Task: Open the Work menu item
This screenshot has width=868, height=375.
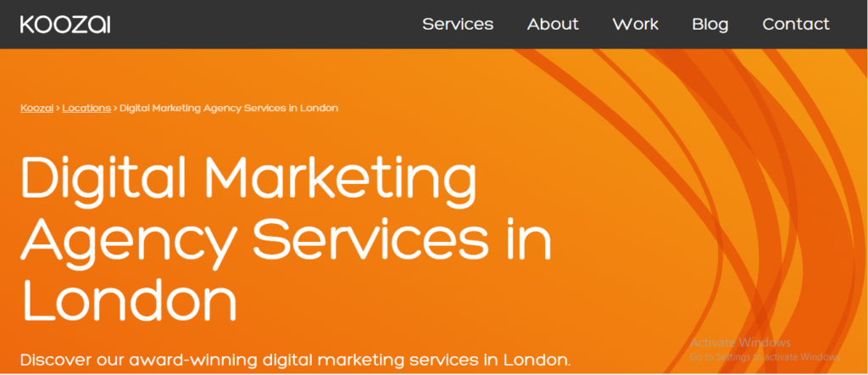Action: (635, 24)
